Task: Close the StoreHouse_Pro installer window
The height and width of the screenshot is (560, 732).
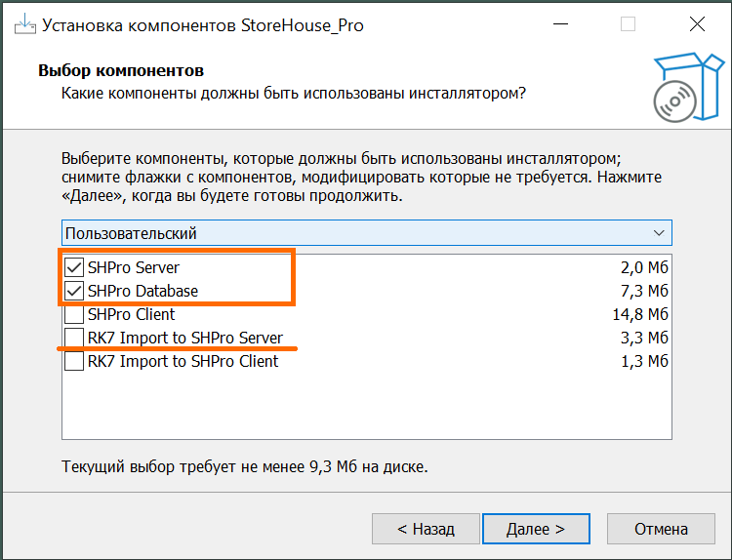Action: (x=697, y=25)
